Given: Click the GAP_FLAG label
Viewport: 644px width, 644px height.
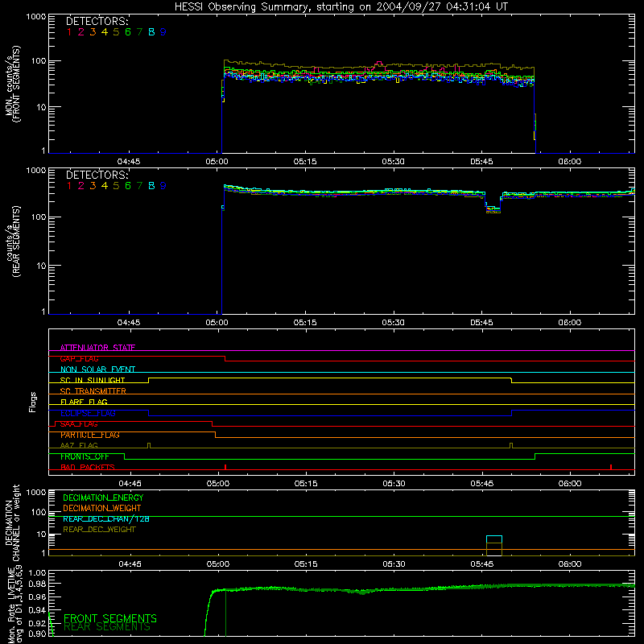Looking at the screenshot, I should click(x=79, y=358).
